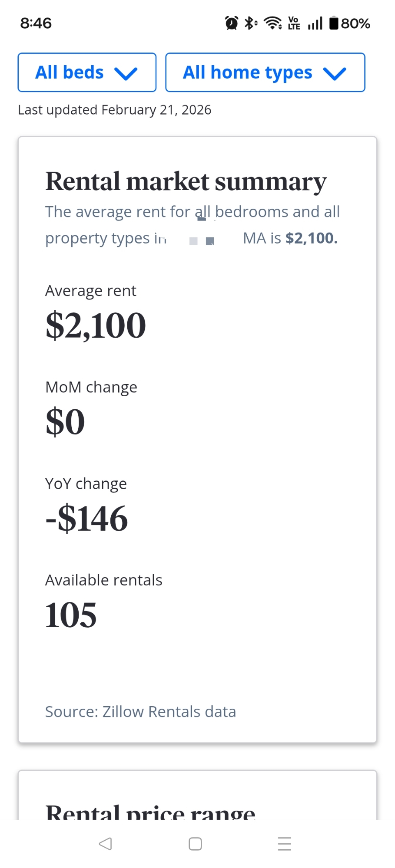Tap the Rental market summary heading
This screenshot has width=395, height=868.
click(x=186, y=181)
